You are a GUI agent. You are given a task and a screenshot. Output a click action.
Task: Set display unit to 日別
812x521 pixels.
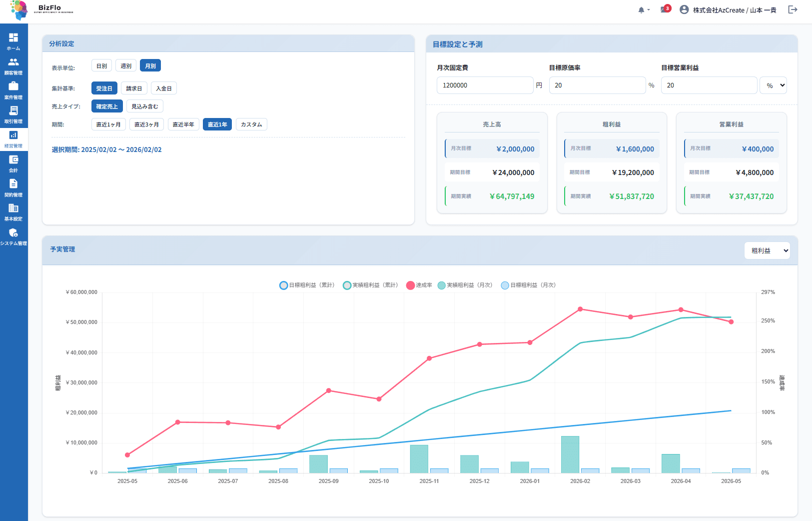tap(101, 66)
